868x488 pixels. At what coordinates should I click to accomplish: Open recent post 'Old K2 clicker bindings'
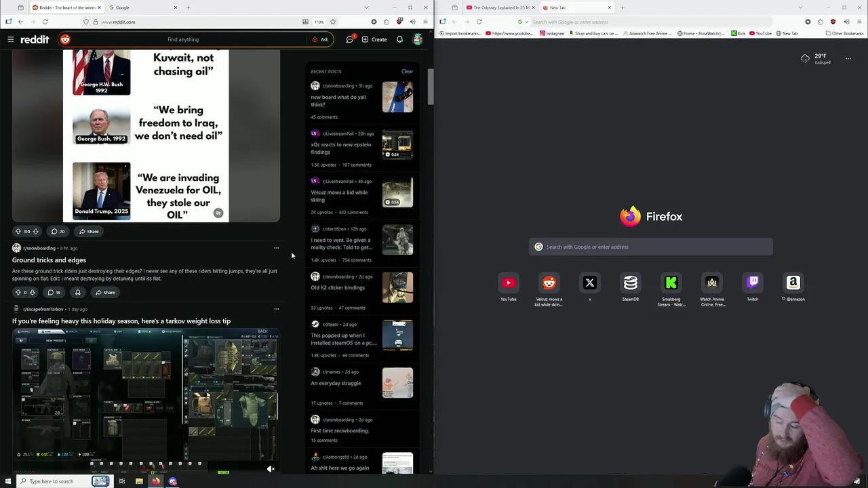[x=338, y=287]
